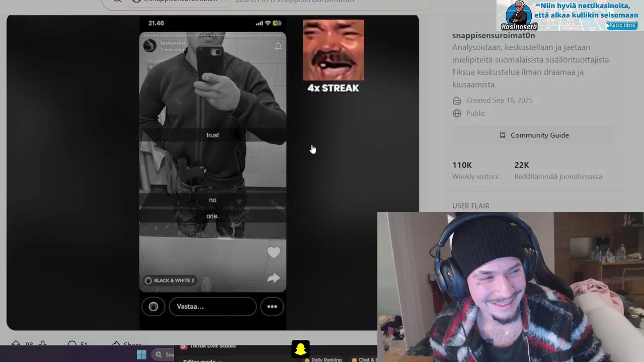Click the Snapchat ghost icon

(x=300, y=349)
